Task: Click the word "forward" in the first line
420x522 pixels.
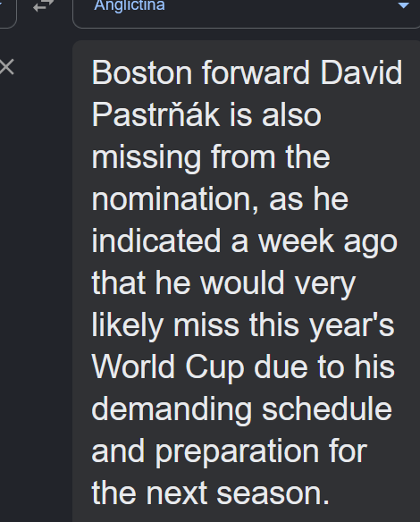Action: (x=256, y=73)
